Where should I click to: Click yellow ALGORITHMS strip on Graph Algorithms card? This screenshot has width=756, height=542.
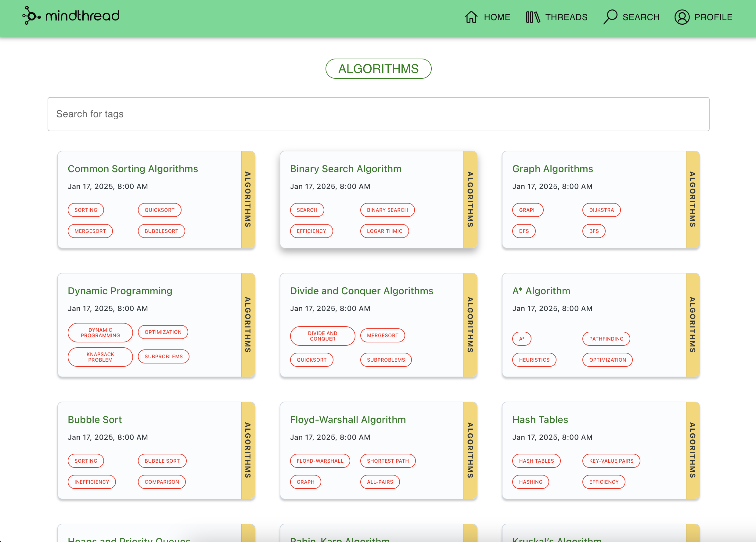[x=692, y=200]
